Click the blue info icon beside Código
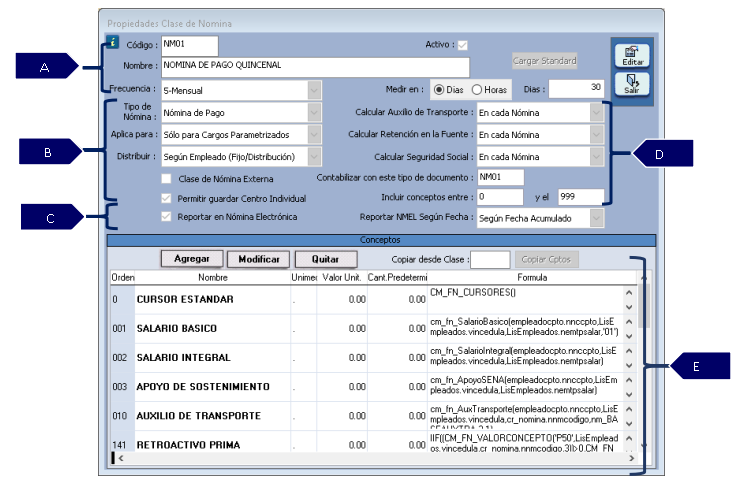 coord(112,43)
